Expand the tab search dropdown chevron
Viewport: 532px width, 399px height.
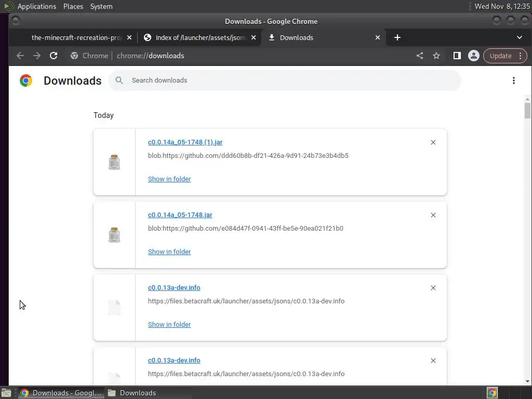click(x=520, y=37)
